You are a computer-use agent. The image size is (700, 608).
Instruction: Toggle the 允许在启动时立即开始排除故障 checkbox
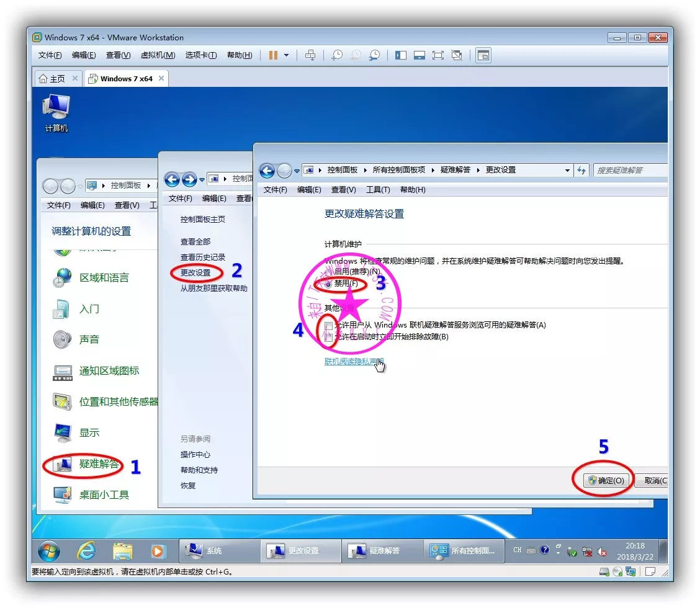click(x=328, y=337)
